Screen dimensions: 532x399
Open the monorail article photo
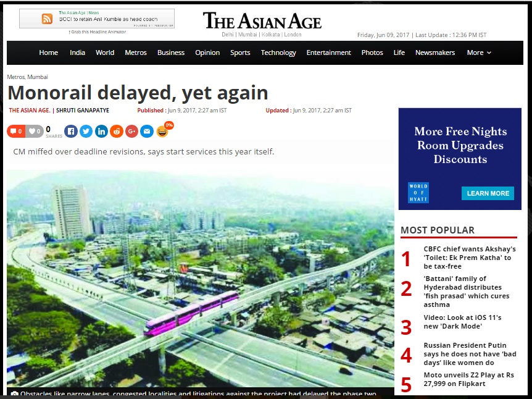[201, 279]
